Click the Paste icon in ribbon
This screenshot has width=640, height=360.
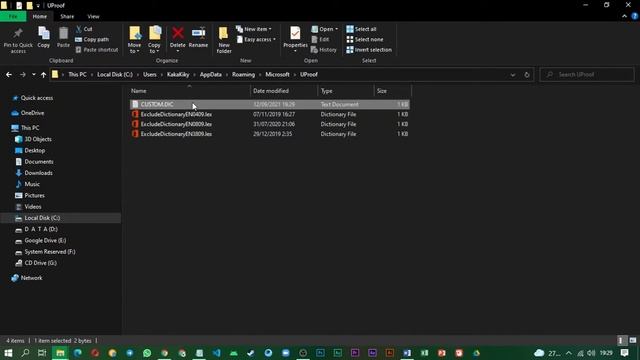click(63, 38)
